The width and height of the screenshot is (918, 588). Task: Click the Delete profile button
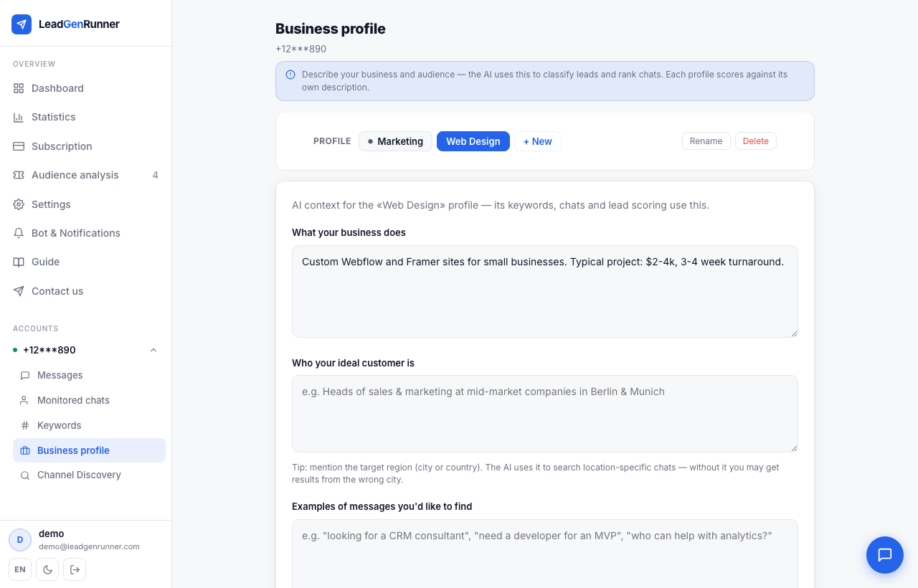(756, 141)
